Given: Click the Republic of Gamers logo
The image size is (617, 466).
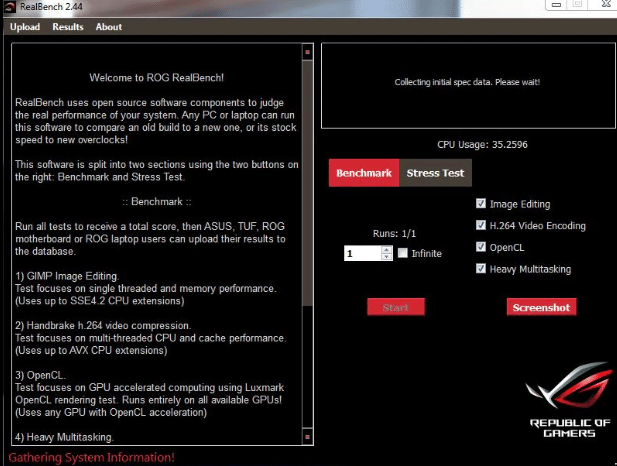Looking at the screenshot, I should coord(569,400).
